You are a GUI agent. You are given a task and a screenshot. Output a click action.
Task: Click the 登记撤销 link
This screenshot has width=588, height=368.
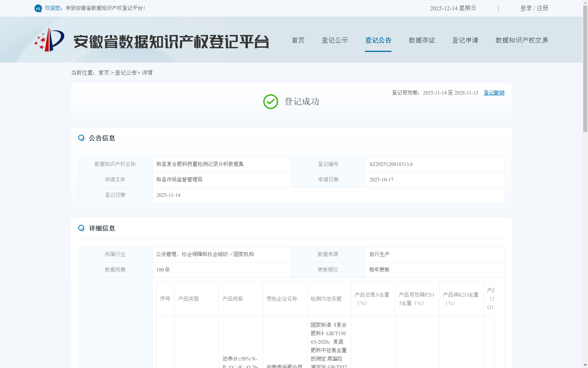494,93
